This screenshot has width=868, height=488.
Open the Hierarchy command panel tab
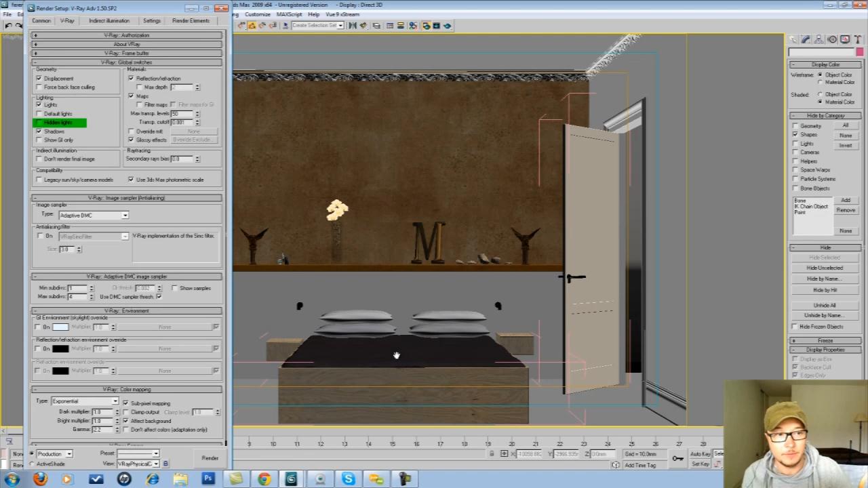click(818, 40)
